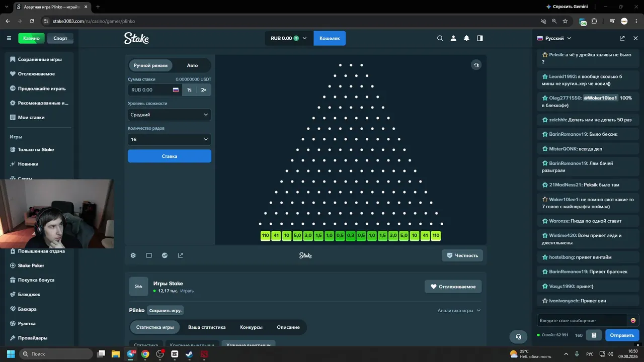This screenshot has height=362, width=644.
Task: Select the Описание tab
Action: pyautogui.click(x=288, y=327)
